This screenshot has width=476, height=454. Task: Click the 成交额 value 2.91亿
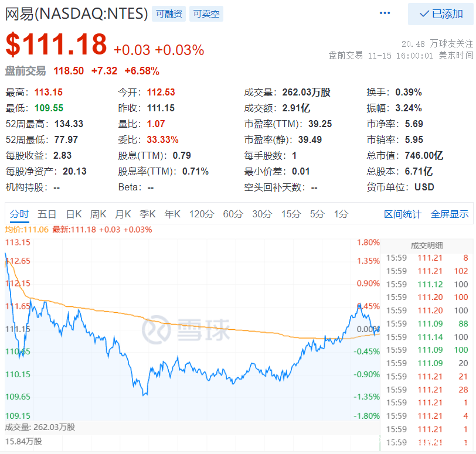(296, 108)
